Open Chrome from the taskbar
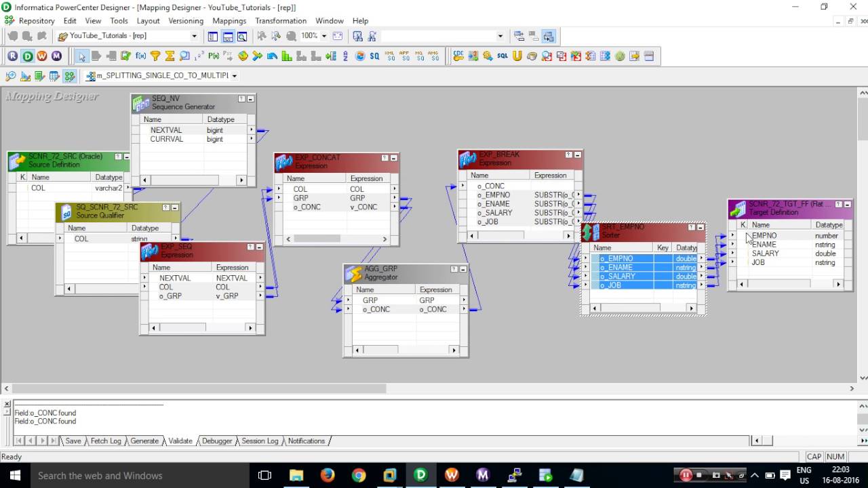868x488 pixels. (x=359, y=476)
